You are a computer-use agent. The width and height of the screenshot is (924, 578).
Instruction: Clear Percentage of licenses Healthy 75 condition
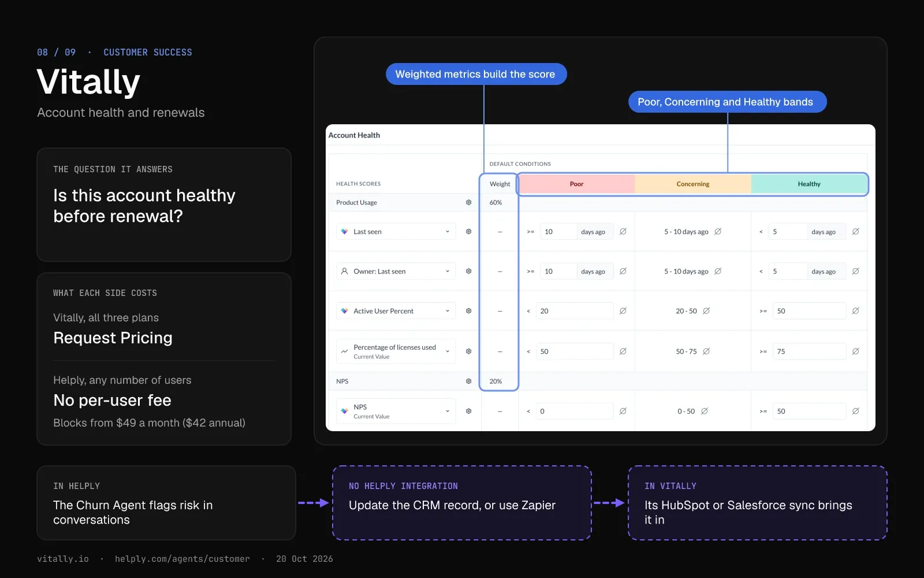click(856, 351)
